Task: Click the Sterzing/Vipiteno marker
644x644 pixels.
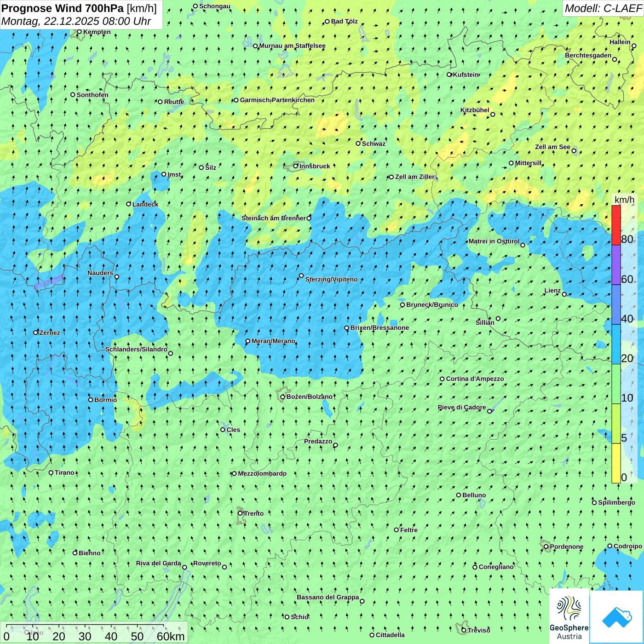Action: click(301, 276)
